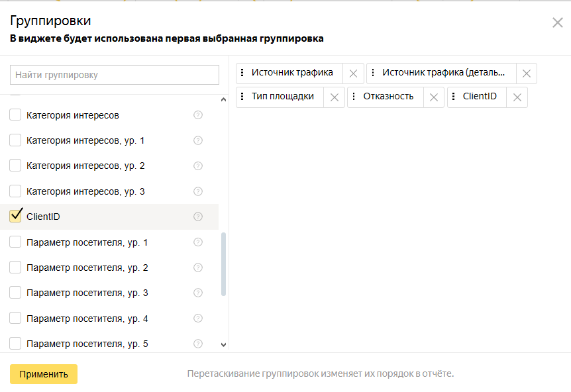Remove the ClientID chip via its X
Screen dimensions: 571x392
[517, 97]
